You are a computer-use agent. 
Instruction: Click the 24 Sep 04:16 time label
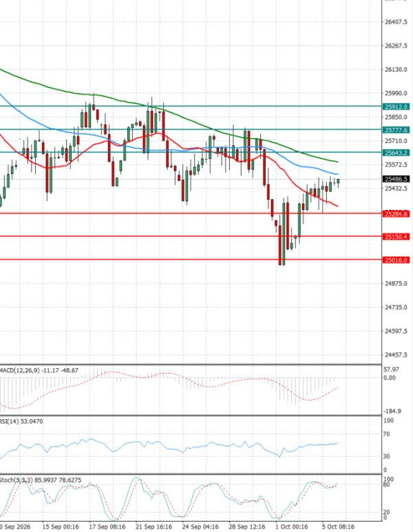pos(200,526)
